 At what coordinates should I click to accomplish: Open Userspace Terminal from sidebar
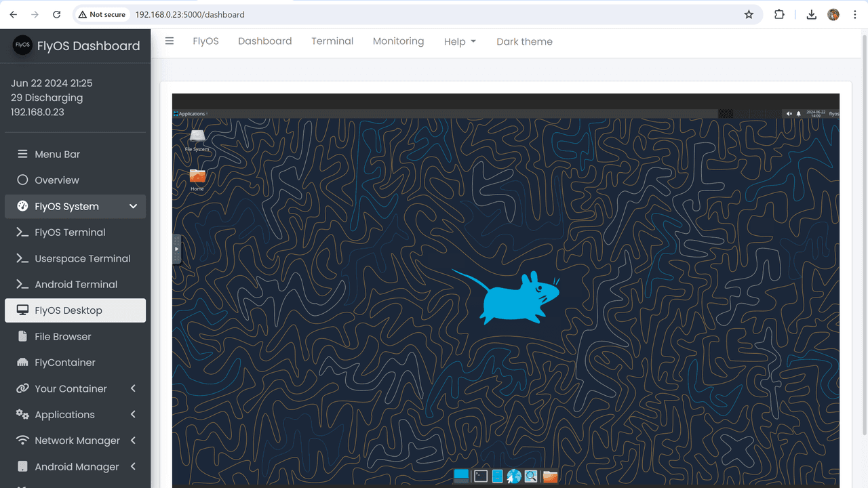coord(75,258)
